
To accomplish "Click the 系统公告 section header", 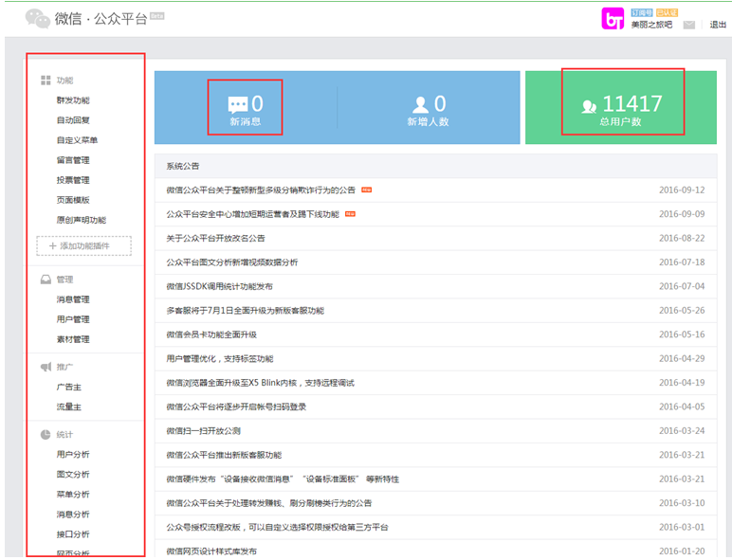I will tap(183, 166).
